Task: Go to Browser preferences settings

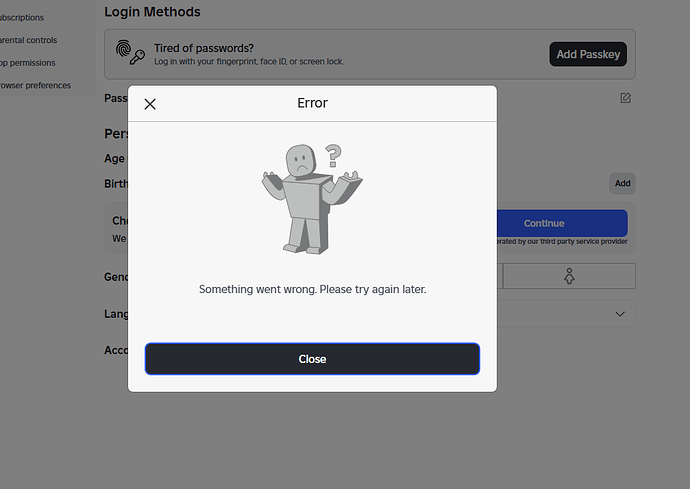Action: coord(35,85)
